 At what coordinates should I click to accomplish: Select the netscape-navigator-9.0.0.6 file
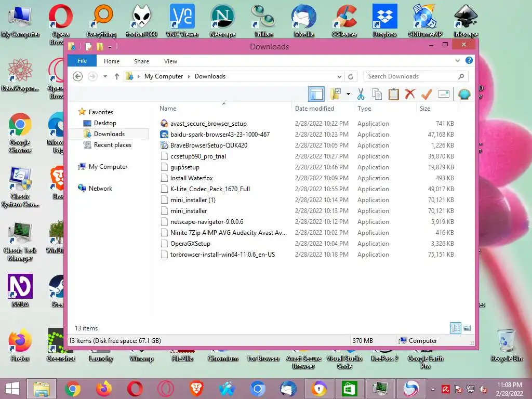click(207, 221)
